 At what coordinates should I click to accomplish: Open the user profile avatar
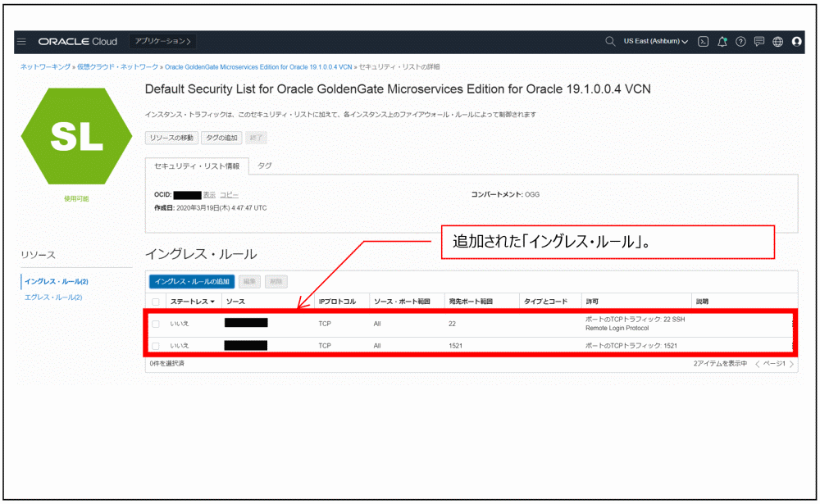[796, 41]
